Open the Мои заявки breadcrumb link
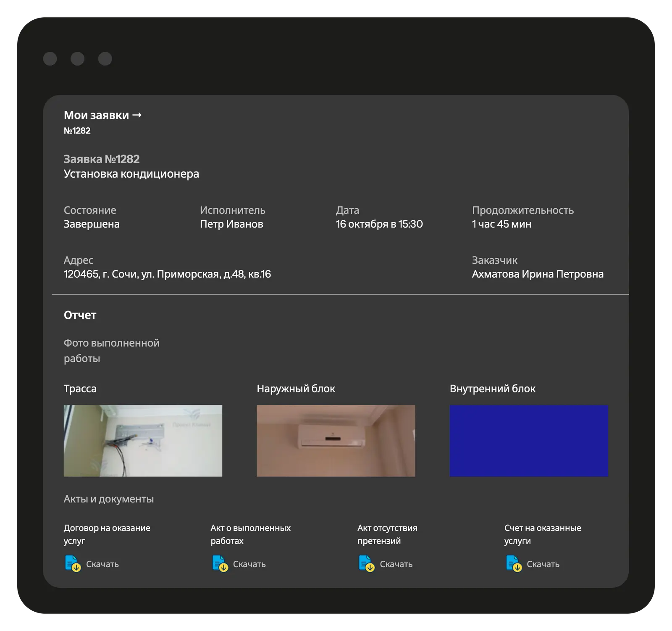This screenshot has height=631, width=672. pyautogui.click(x=96, y=115)
